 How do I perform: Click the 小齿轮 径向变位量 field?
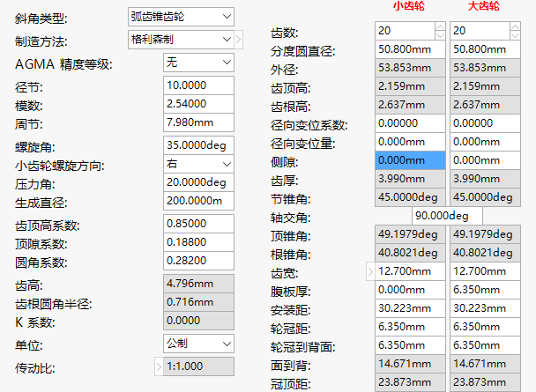pyautogui.click(x=410, y=142)
